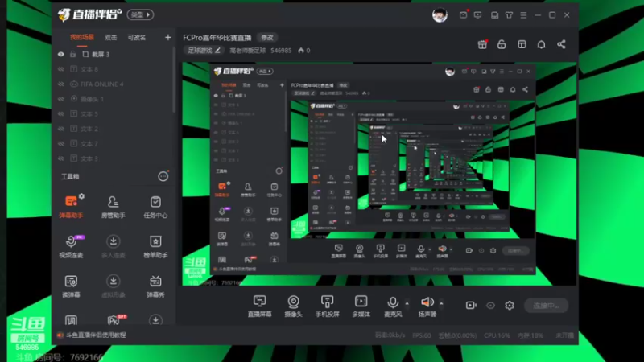Image resolution: width=644 pixels, height=362 pixels.
Task: Open the 类型 mode switcher beside logo
Action: point(140,14)
